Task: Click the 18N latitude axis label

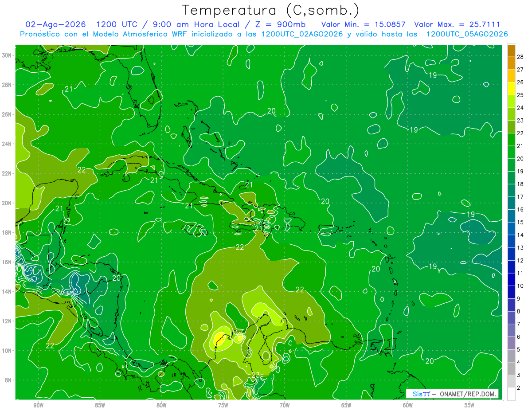Action: 7,233
